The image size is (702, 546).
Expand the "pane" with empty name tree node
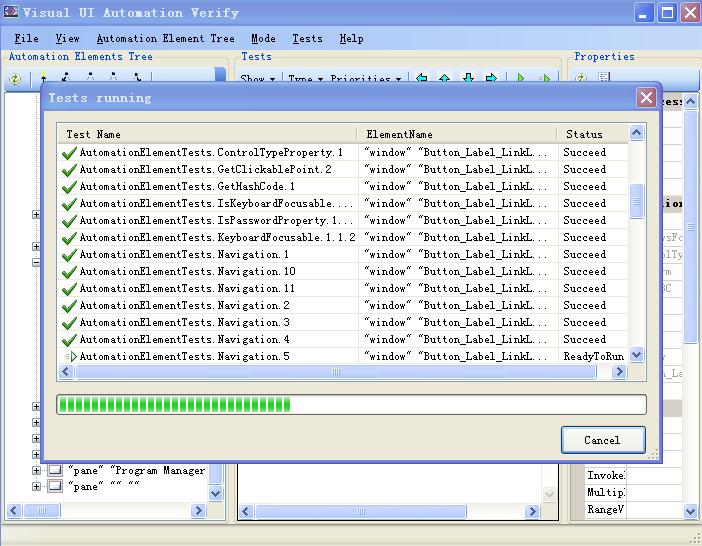pos(36,486)
